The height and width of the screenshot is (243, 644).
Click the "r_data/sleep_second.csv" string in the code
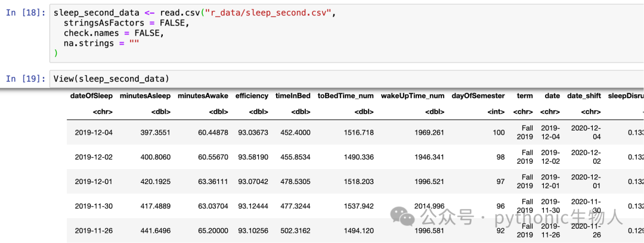point(268,13)
